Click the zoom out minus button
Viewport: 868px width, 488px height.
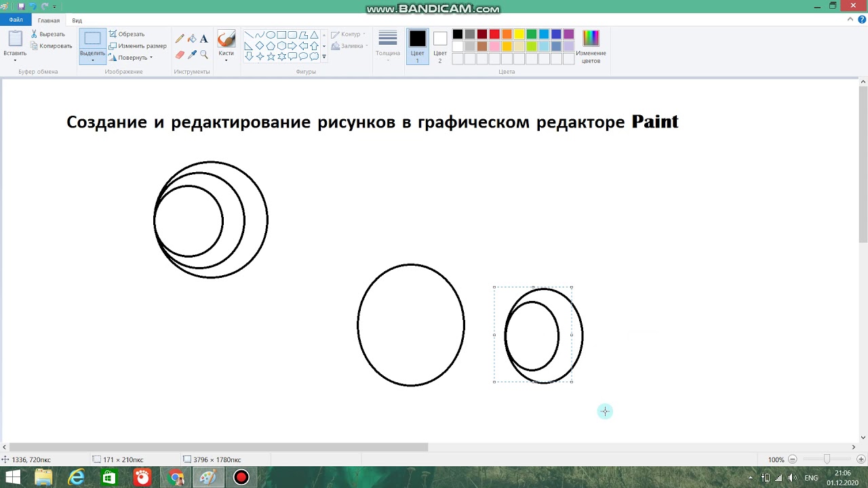pyautogui.click(x=793, y=460)
